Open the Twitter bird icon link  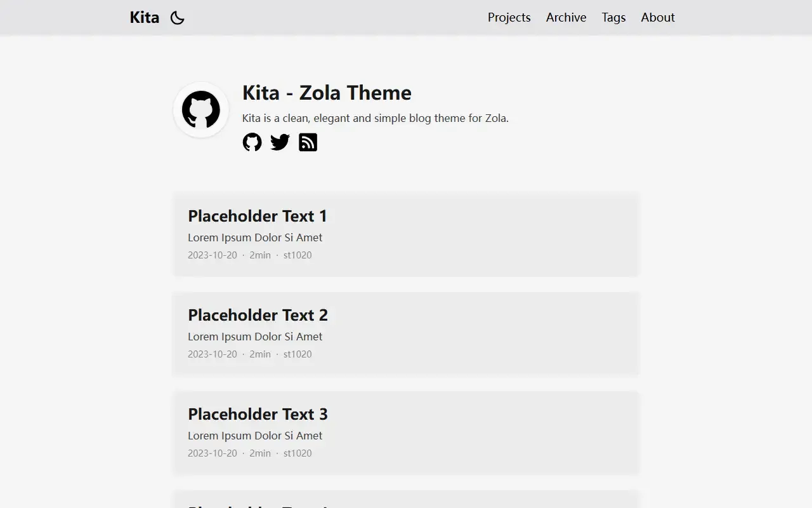tap(280, 142)
